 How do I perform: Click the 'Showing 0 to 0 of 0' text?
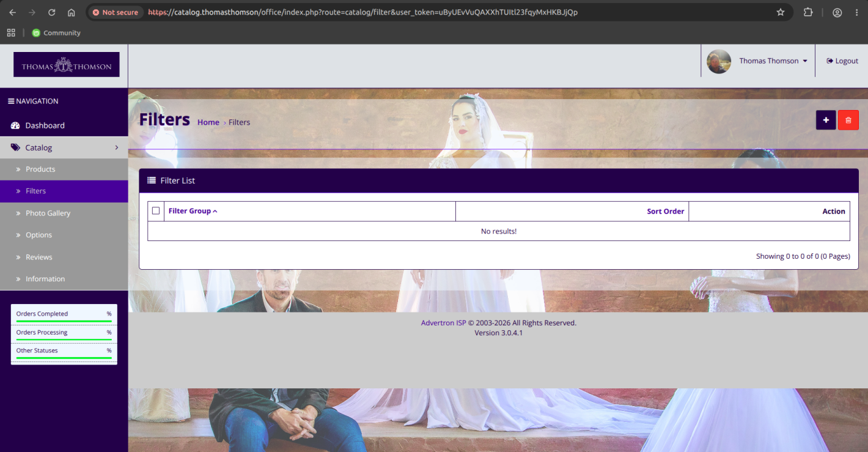pyautogui.click(x=803, y=256)
